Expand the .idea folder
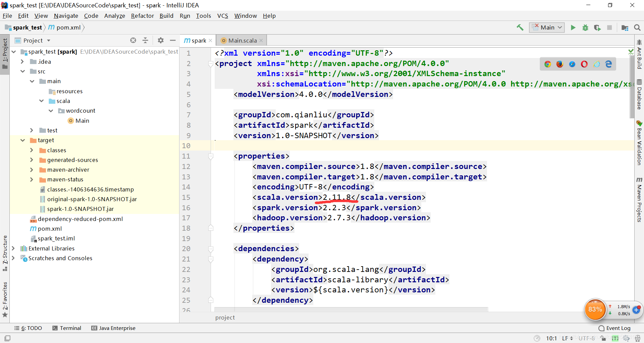Image resolution: width=644 pixels, height=343 pixels. [22, 61]
